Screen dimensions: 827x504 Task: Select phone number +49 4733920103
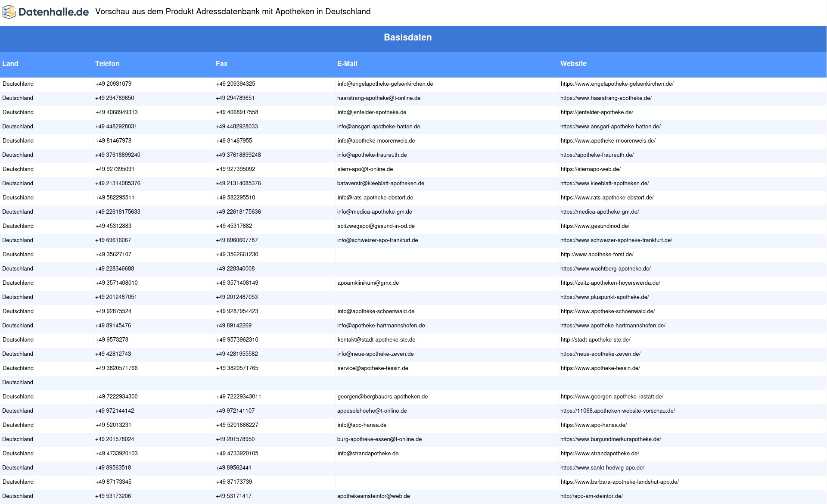click(116, 454)
